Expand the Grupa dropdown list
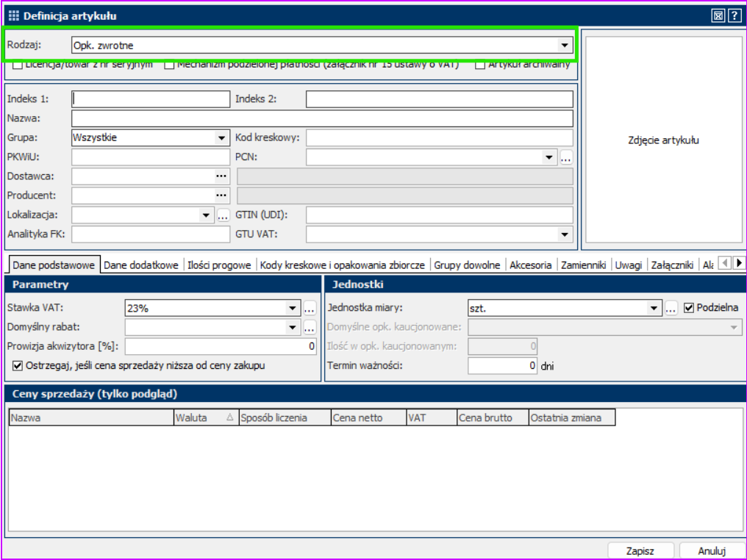The height and width of the screenshot is (560, 747). point(221,137)
